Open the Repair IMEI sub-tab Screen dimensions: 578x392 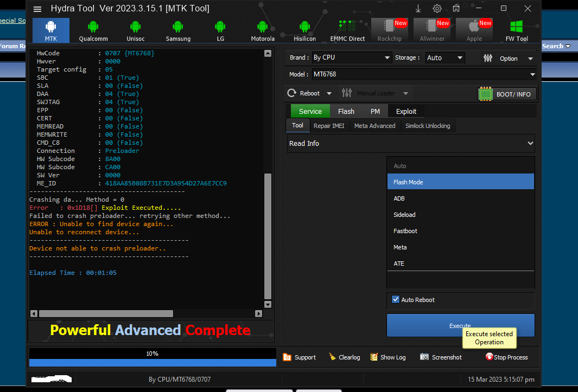click(x=329, y=126)
